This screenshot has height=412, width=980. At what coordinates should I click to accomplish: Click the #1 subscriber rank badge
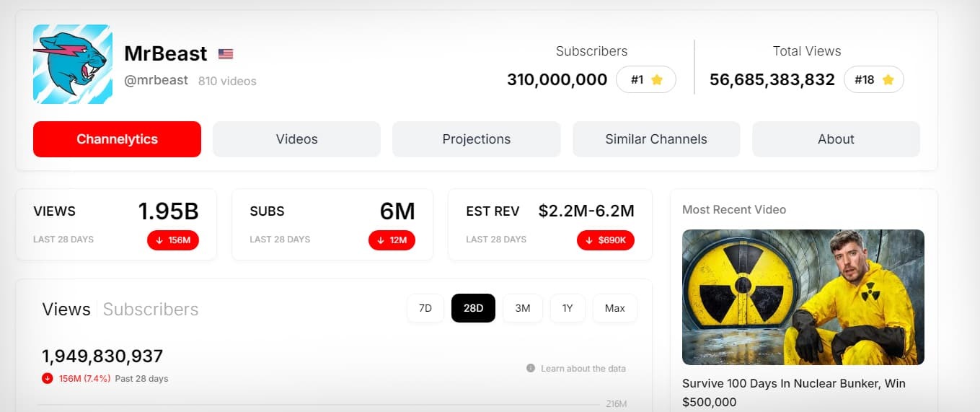tap(646, 80)
